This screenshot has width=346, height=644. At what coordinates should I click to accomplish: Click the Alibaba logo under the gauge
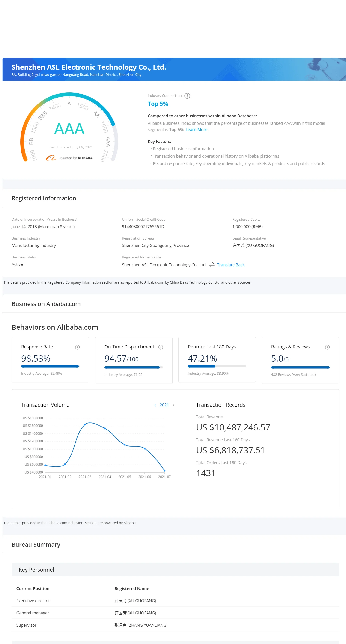point(51,158)
